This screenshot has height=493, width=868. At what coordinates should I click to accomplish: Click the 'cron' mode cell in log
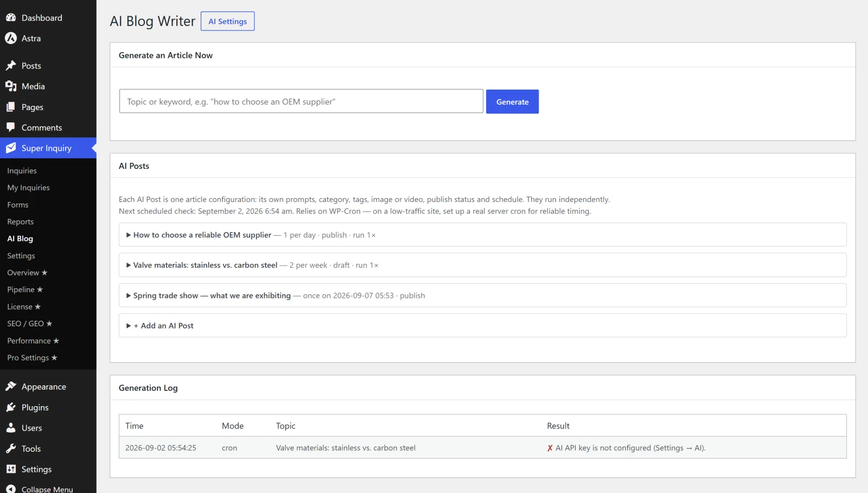[229, 448]
